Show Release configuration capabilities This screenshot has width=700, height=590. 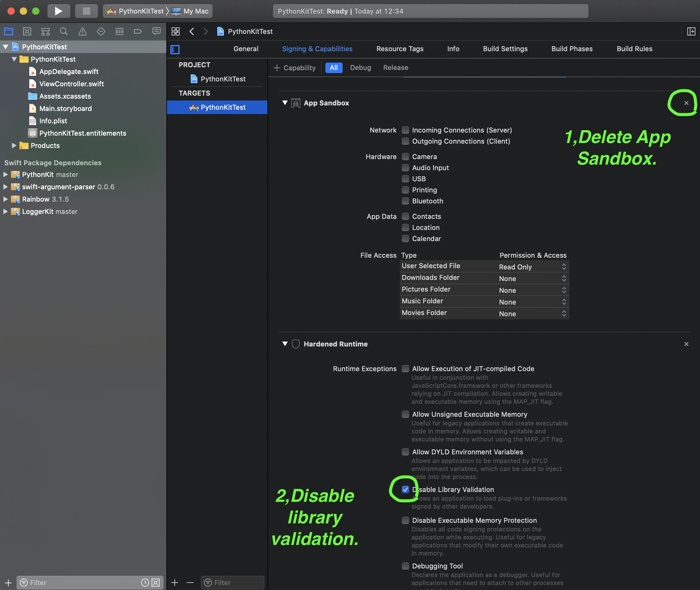coord(396,68)
